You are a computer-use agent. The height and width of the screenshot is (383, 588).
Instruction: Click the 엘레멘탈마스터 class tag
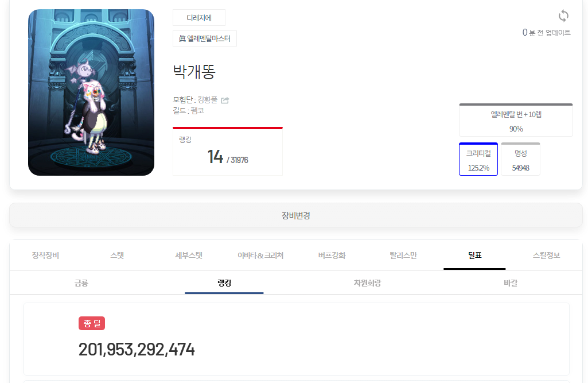click(x=205, y=38)
